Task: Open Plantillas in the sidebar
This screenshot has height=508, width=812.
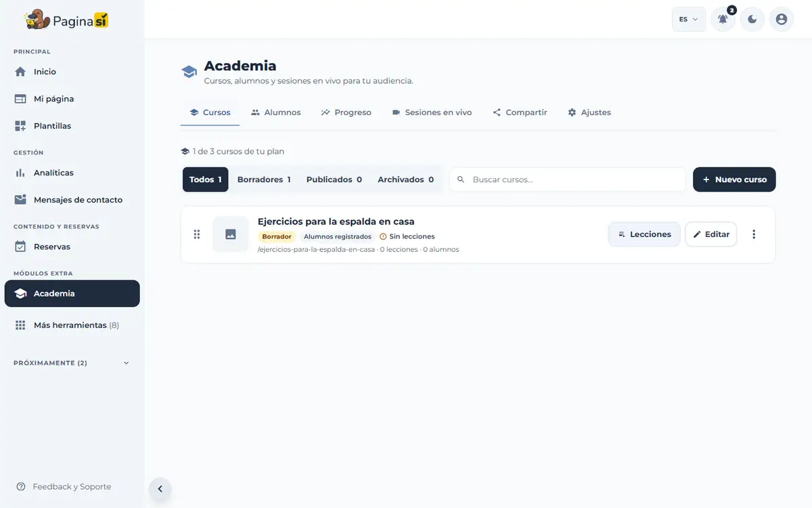Action: [x=72, y=126]
